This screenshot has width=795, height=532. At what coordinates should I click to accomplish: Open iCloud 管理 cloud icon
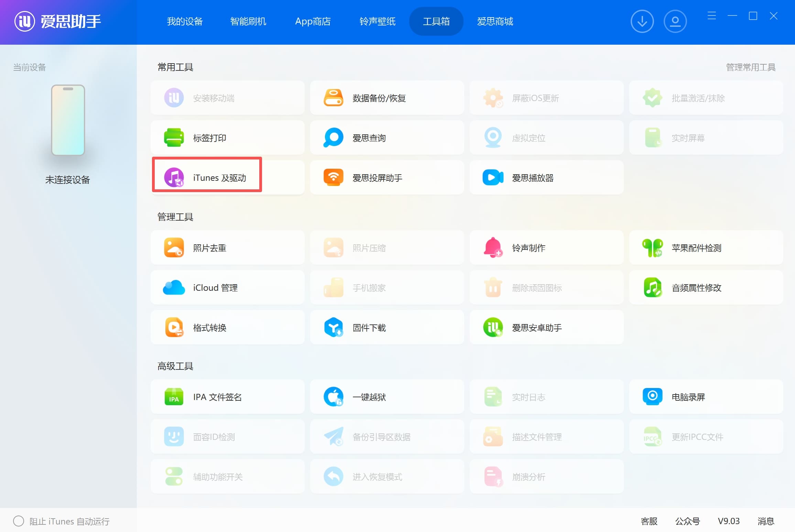[174, 288]
